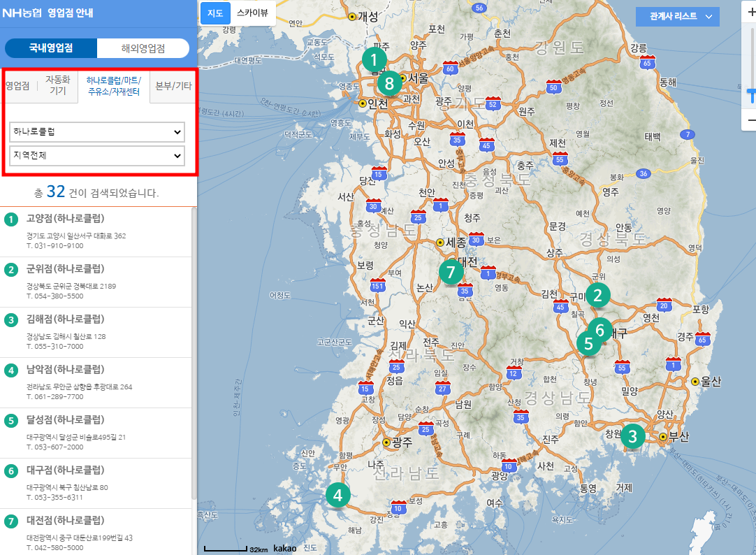Click address 경기도 고양시 일산서구 대화로 362

tap(76, 236)
